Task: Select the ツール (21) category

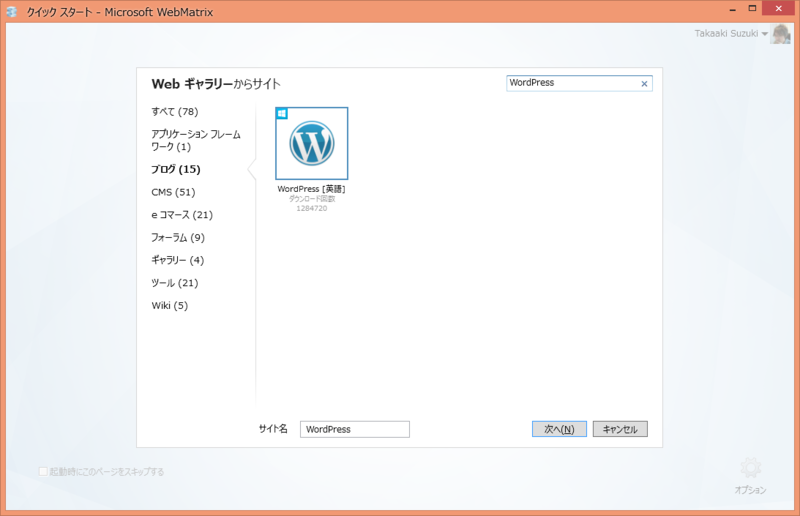Action: (x=175, y=283)
